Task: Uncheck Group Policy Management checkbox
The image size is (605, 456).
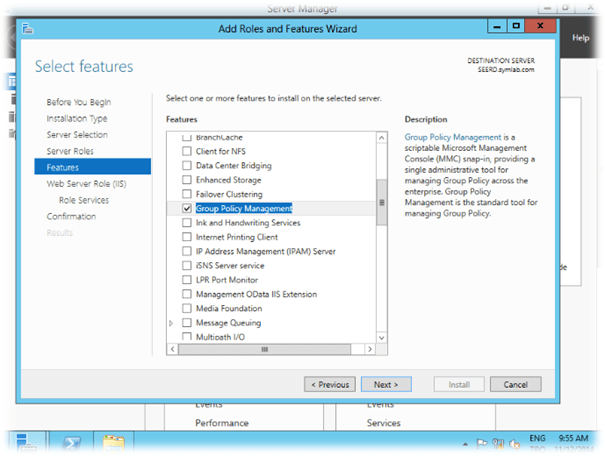Action: click(x=186, y=209)
